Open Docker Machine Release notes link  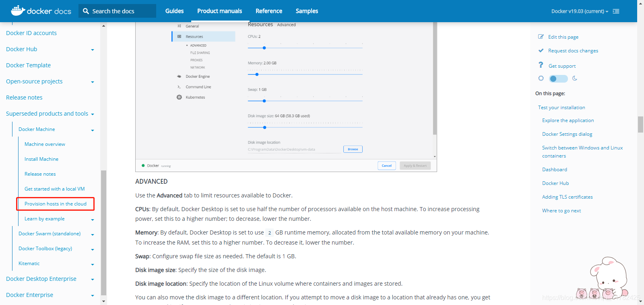tap(40, 174)
